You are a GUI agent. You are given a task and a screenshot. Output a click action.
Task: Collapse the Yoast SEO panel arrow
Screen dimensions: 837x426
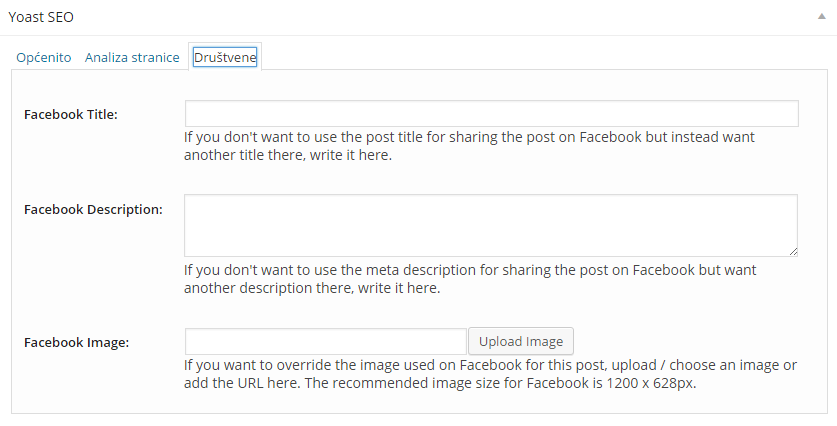point(822,17)
